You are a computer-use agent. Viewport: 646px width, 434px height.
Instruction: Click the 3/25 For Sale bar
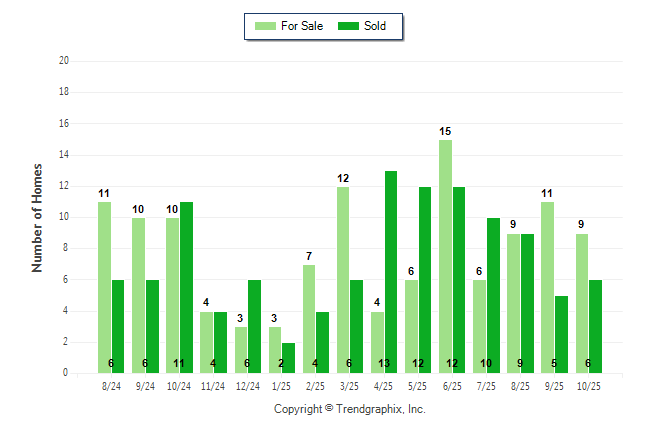tap(343, 280)
